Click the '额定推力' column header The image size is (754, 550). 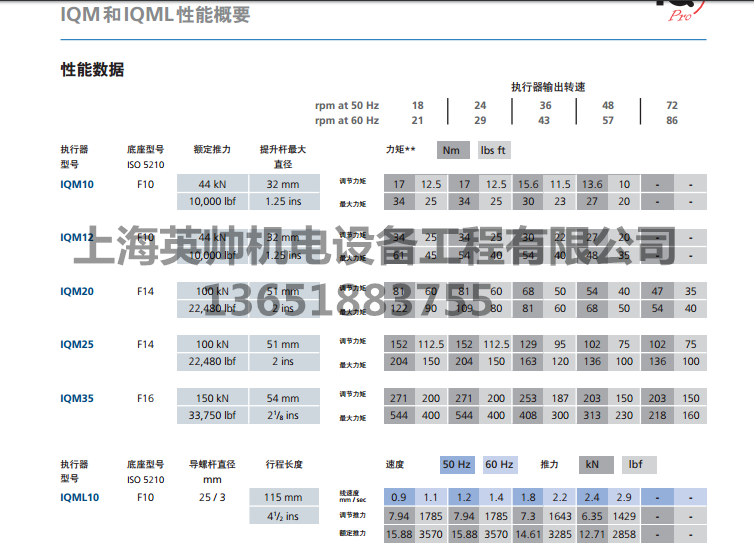pos(212,150)
